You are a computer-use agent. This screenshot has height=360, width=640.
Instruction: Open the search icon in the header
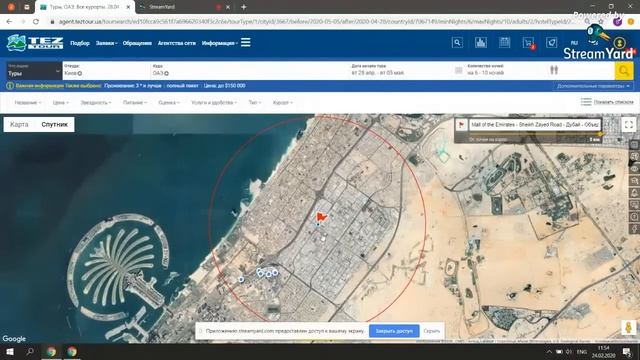[x=457, y=42]
